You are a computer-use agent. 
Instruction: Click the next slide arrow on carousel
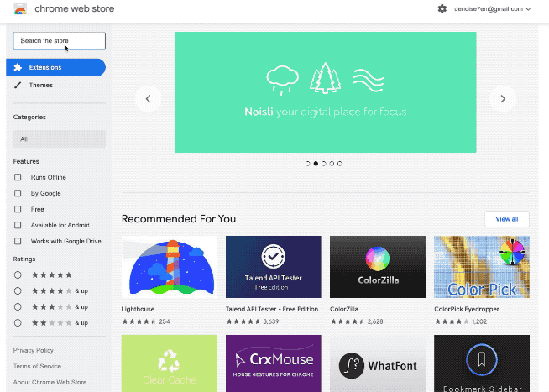pos(503,99)
